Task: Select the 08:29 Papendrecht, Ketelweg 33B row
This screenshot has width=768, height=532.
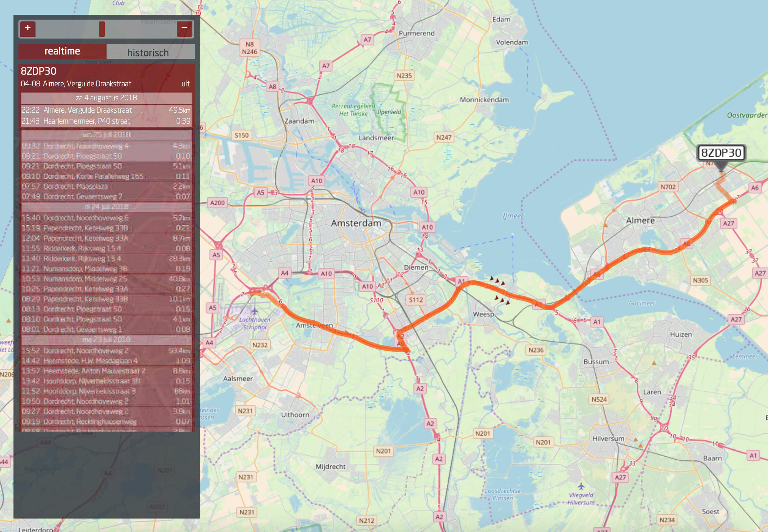Action: [106, 299]
